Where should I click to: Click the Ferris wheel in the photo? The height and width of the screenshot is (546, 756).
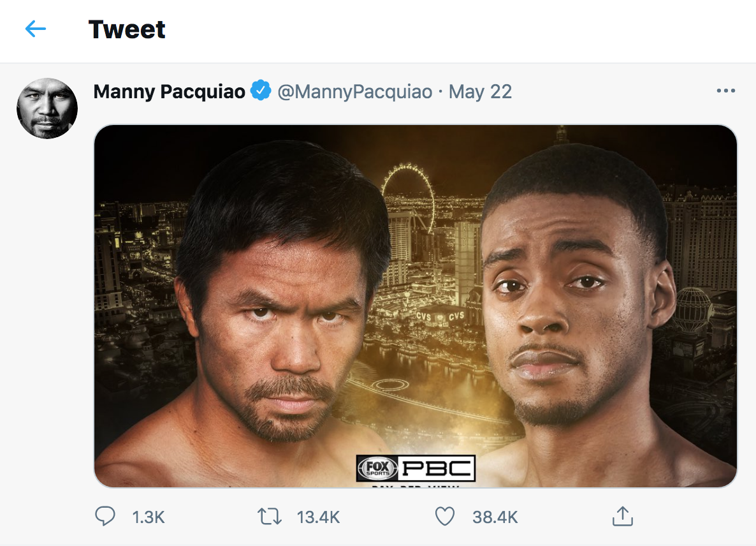click(408, 191)
